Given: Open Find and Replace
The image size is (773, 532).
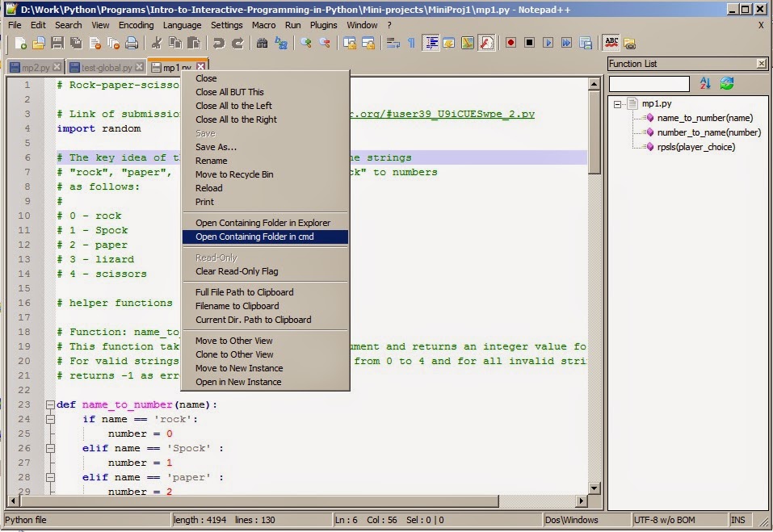Looking at the screenshot, I should click(x=280, y=44).
